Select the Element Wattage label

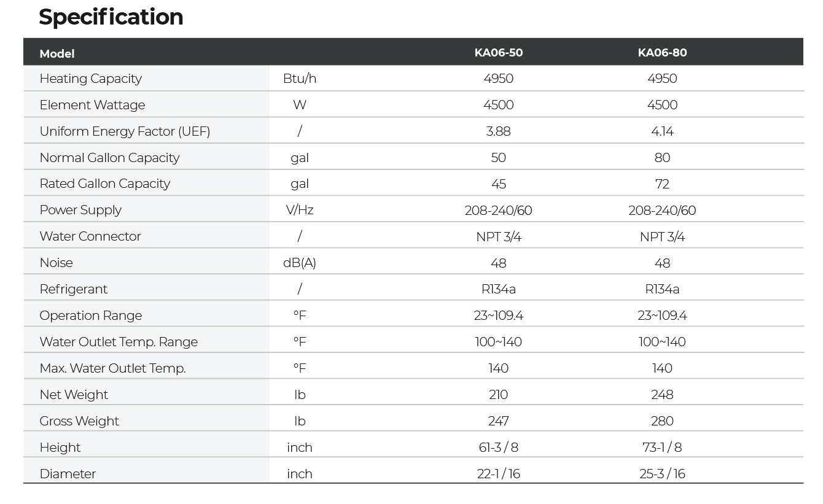tap(92, 105)
